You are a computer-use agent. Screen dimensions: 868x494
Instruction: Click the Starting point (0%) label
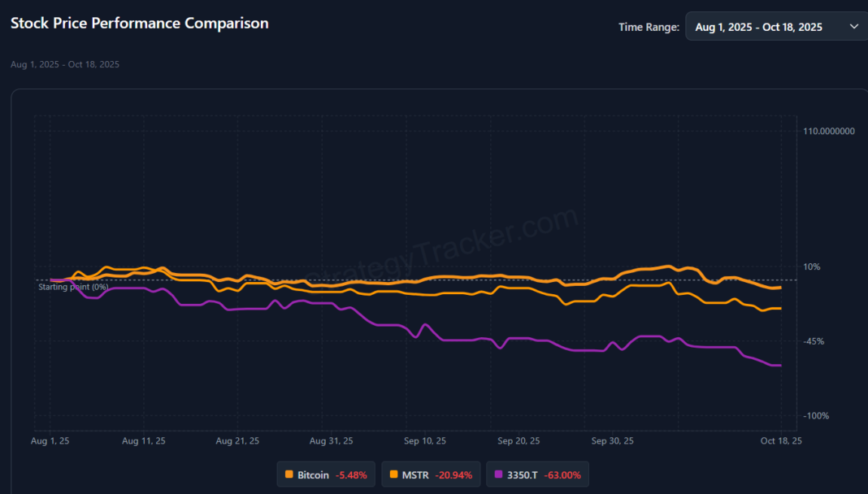(73, 287)
